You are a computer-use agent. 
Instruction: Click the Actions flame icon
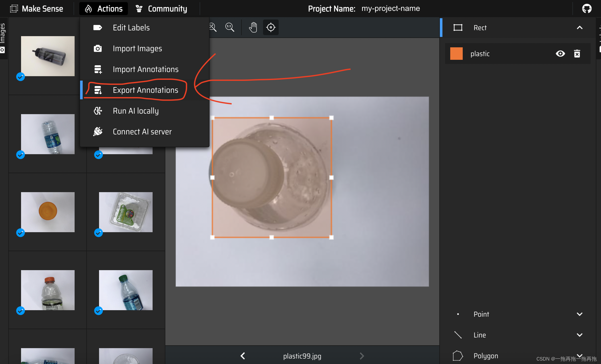pos(88,9)
